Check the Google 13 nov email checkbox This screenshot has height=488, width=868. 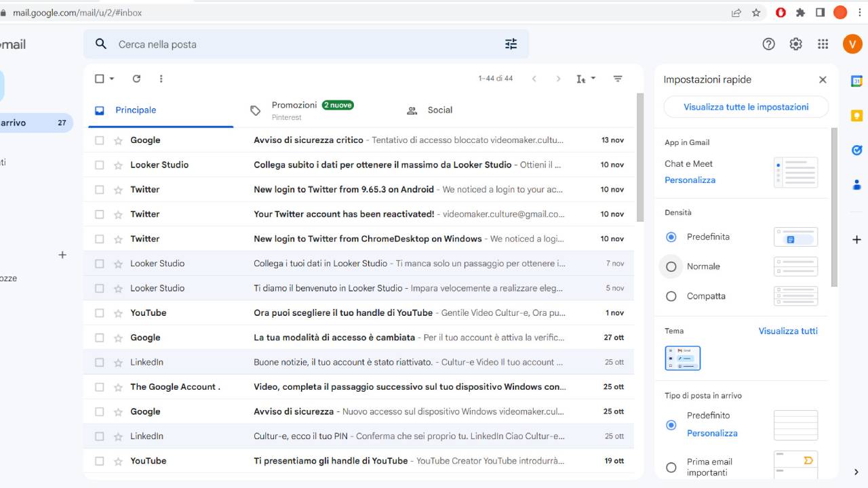(100, 140)
